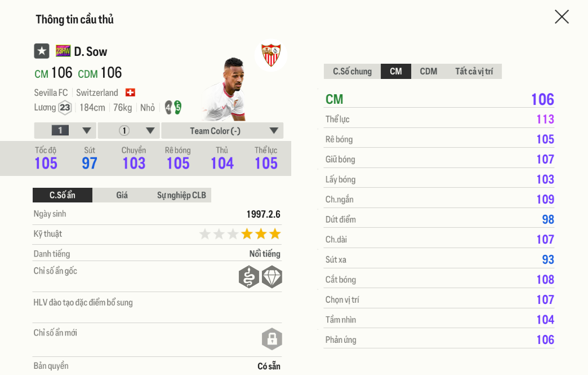This screenshot has height=375, width=588.
Task: Click the weak foot 4-5 indicator
Action: [173, 107]
